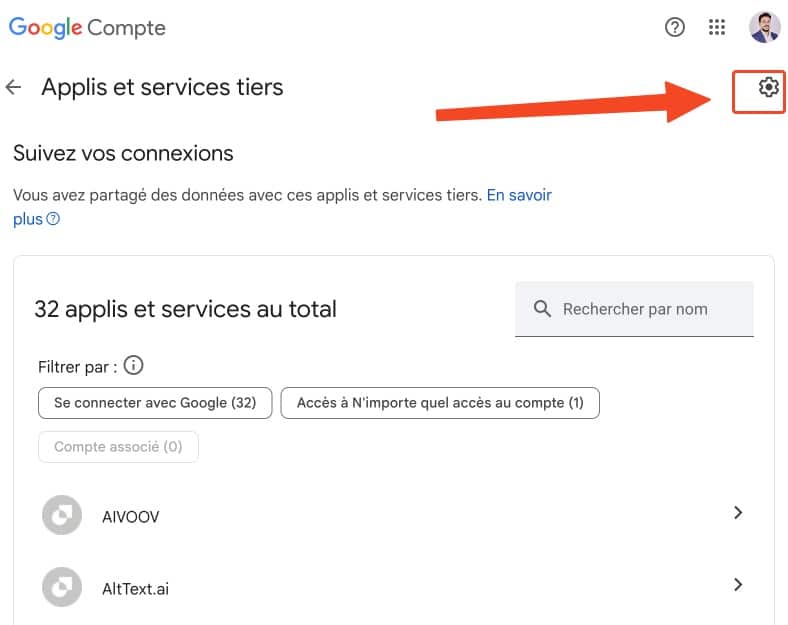The image size is (788, 625).
Task: Click the AIVOOV app icon
Action: (62, 515)
